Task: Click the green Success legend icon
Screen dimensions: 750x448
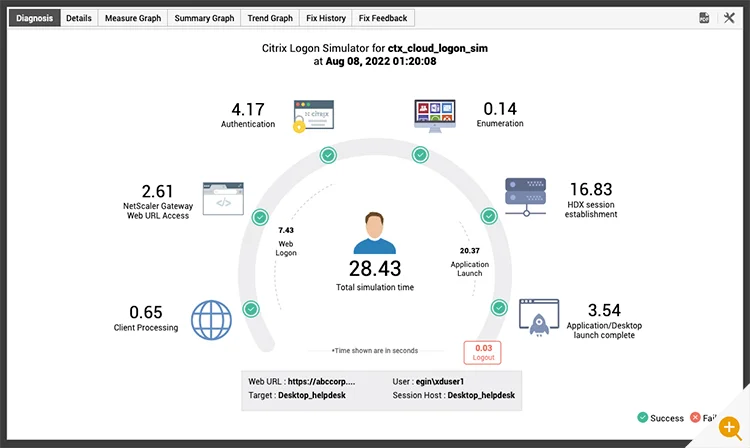Action: point(643,417)
